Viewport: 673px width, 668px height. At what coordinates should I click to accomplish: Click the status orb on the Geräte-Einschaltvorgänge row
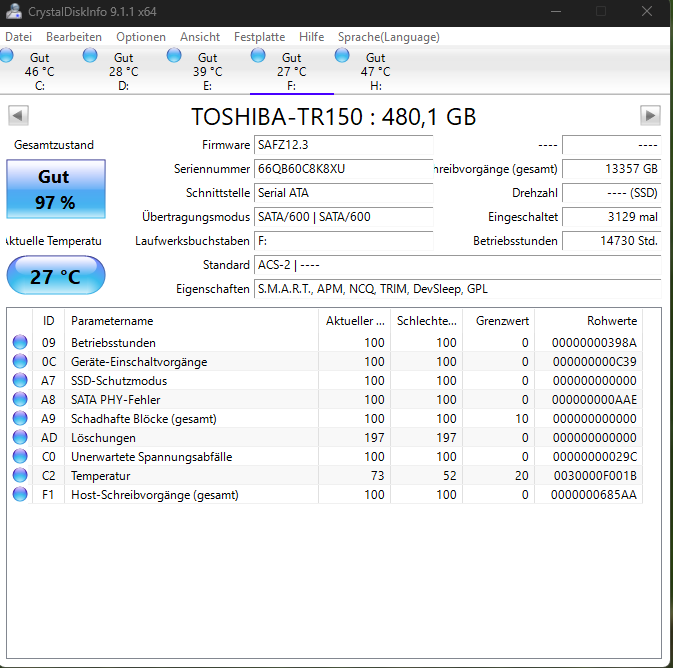pos(20,361)
